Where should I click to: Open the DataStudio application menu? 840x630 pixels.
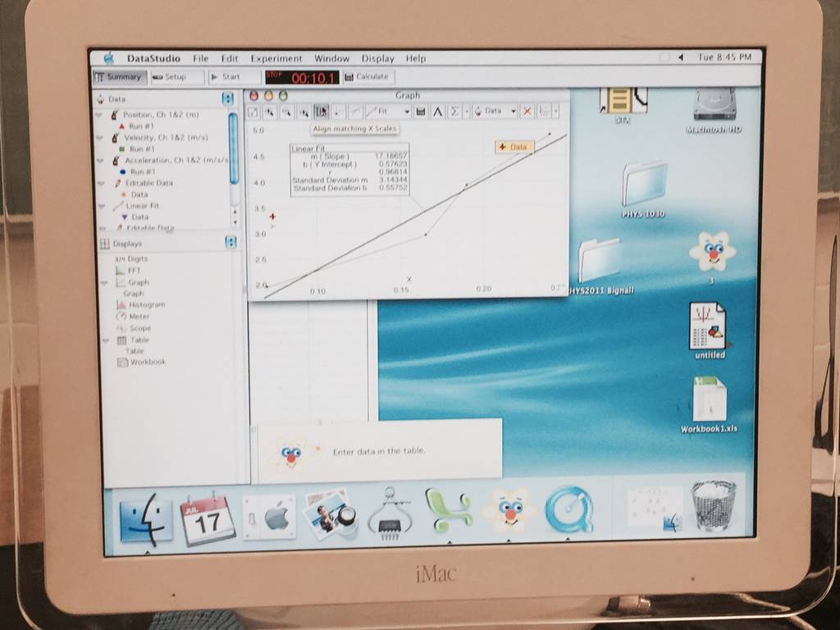153,58
